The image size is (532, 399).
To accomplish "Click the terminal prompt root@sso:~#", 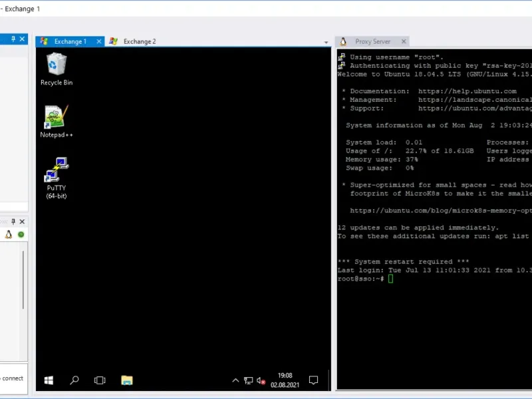I will (360, 279).
